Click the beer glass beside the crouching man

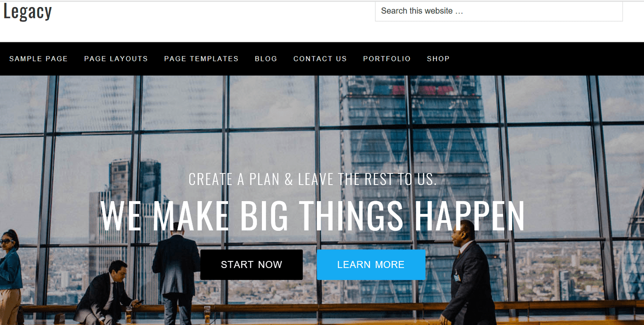point(129,315)
